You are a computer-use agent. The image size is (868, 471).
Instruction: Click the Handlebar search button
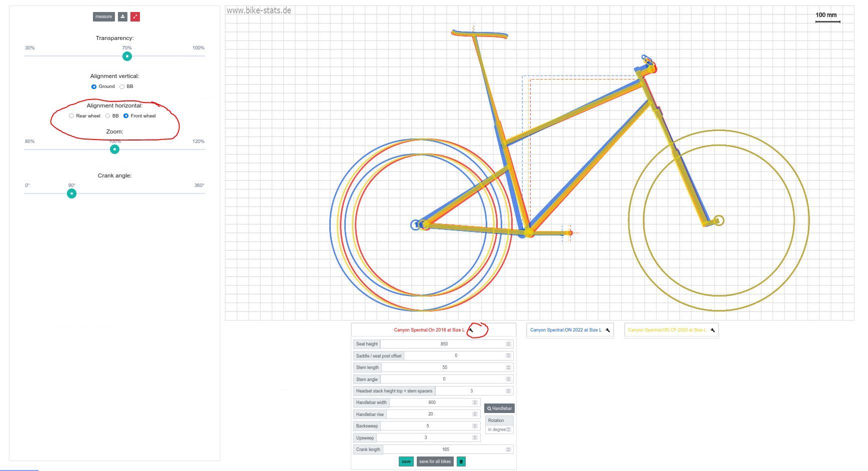click(x=499, y=408)
